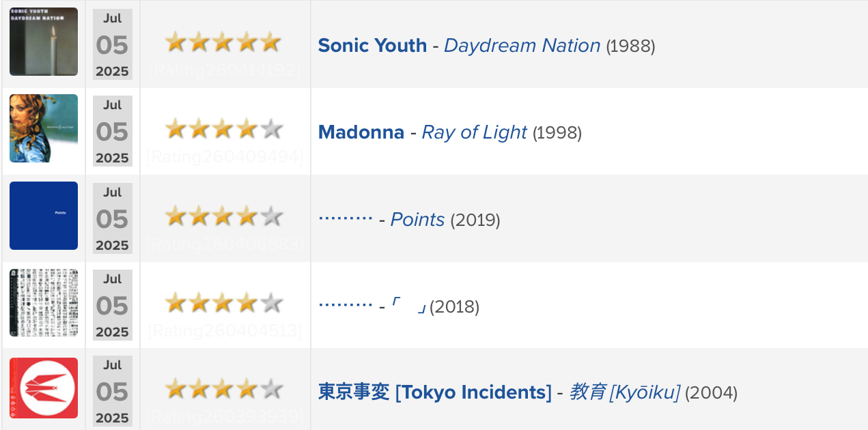The width and height of the screenshot is (868, 430).
Task: Open the black-and-white 2018 album cover
Action: pos(44,302)
